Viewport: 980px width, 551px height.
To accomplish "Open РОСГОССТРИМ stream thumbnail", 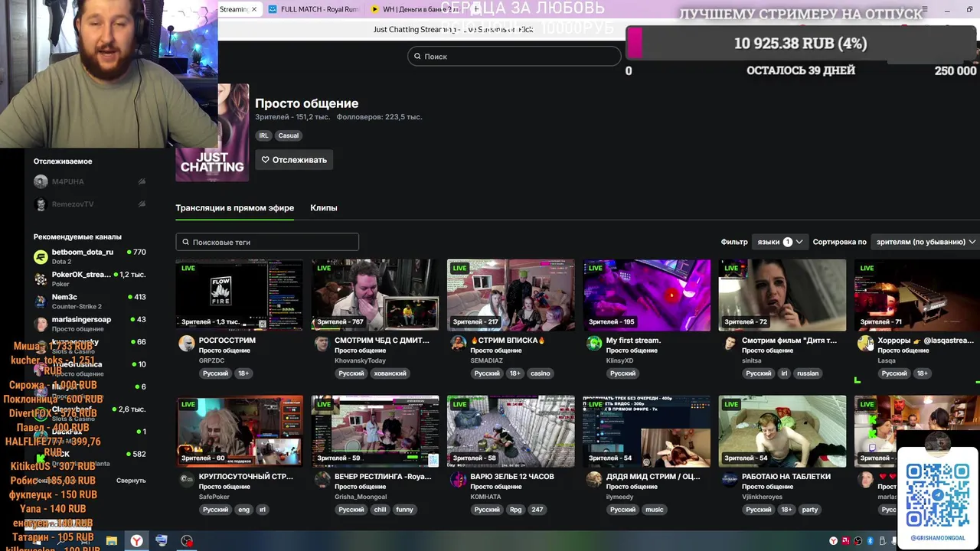I will [239, 295].
